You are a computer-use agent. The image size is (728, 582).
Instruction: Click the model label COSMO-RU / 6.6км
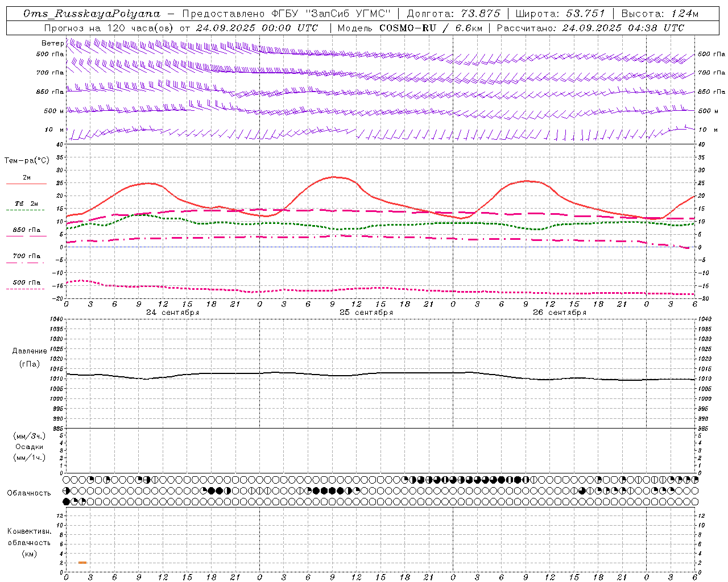tap(431, 28)
